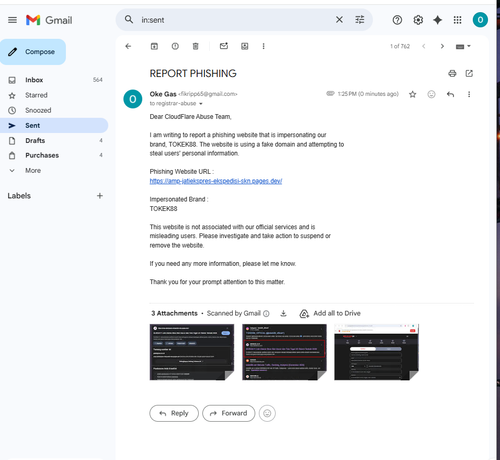Delete this email with trash icon
This screenshot has height=460, width=500.
click(x=196, y=46)
